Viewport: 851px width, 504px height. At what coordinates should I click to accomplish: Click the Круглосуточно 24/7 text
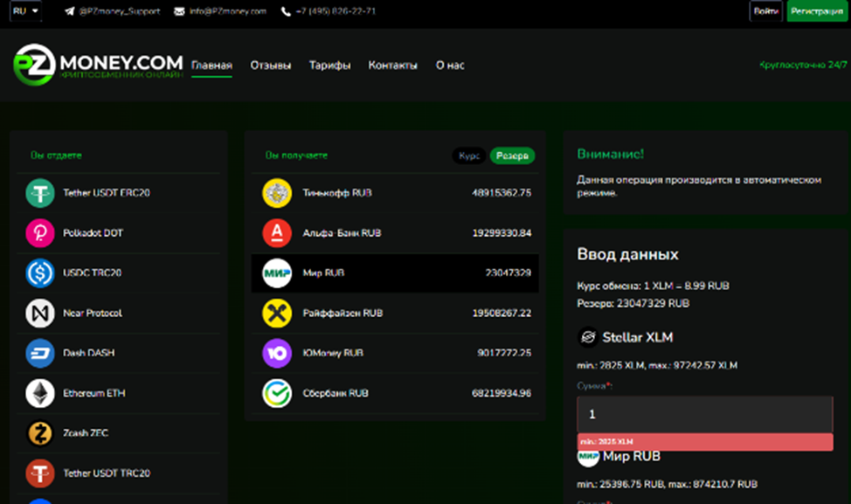(x=803, y=66)
